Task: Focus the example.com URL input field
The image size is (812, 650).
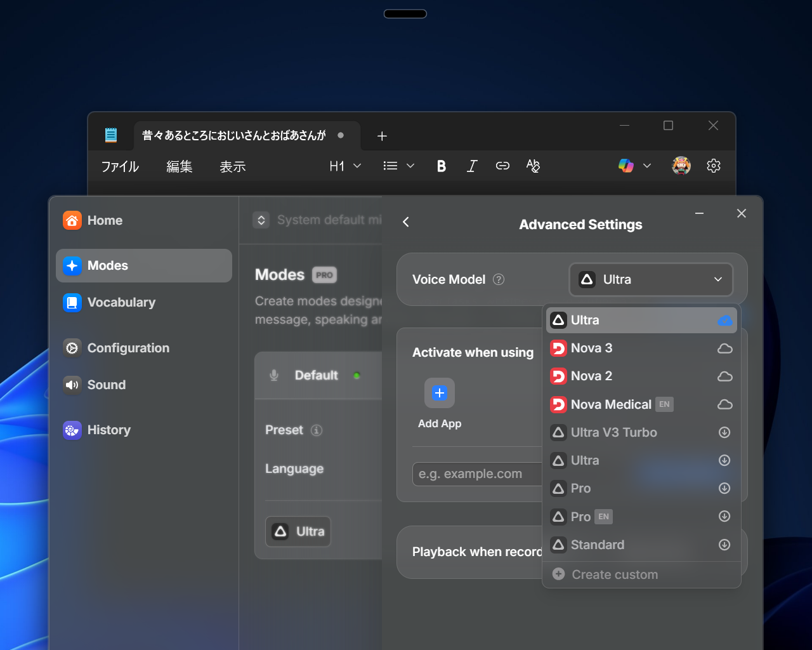Action: (478, 474)
